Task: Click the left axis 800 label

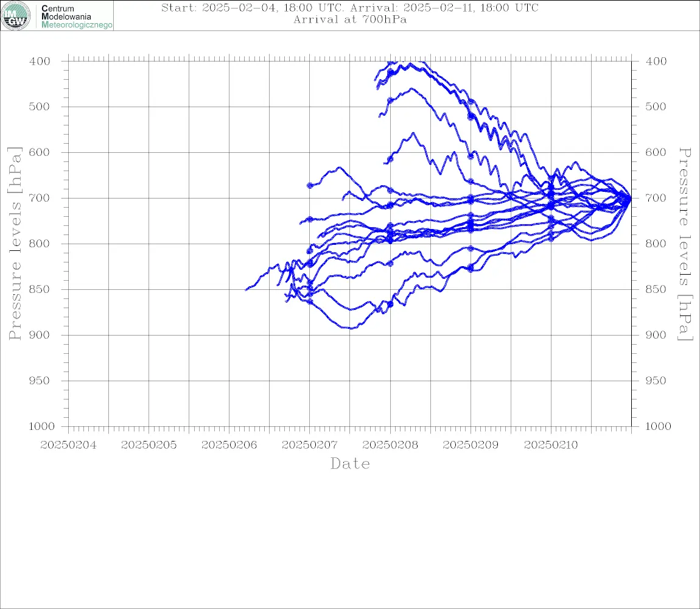Action: (x=40, y=244)
